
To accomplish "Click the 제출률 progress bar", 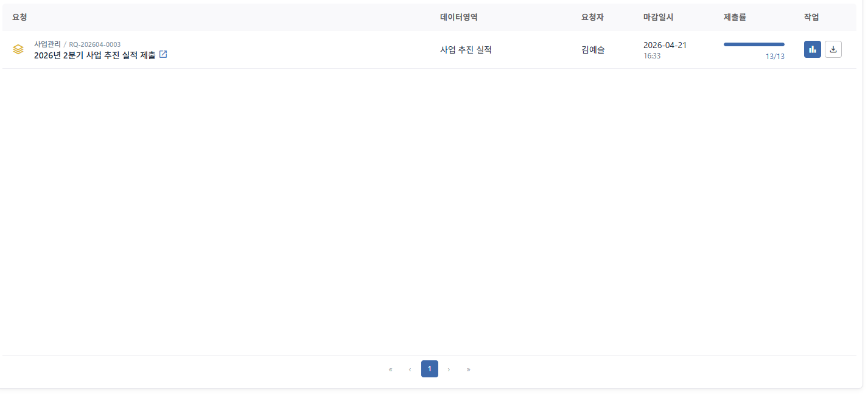I will point(754,44).
